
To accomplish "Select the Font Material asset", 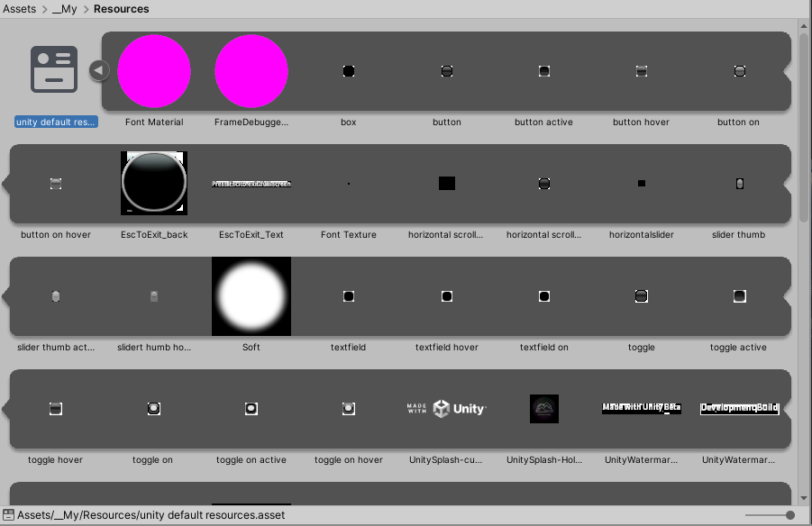I will 153,71.
